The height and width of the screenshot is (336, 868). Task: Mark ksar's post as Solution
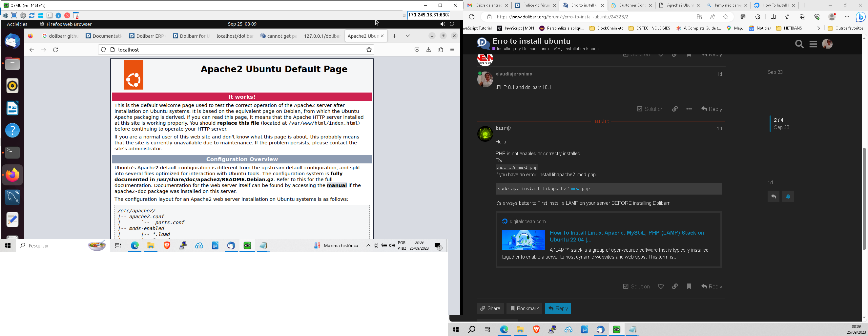(636, 286)
